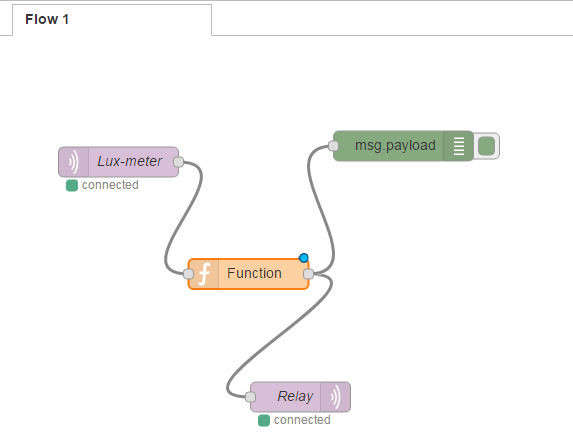The height and width of the screenshot is (444, 573).
Task: Select the Relay node label
Action: 295,396
